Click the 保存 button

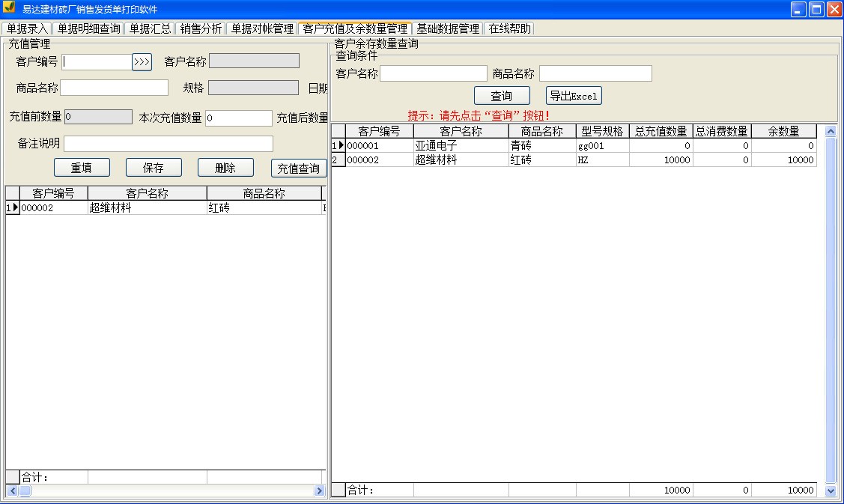[154, 168]
